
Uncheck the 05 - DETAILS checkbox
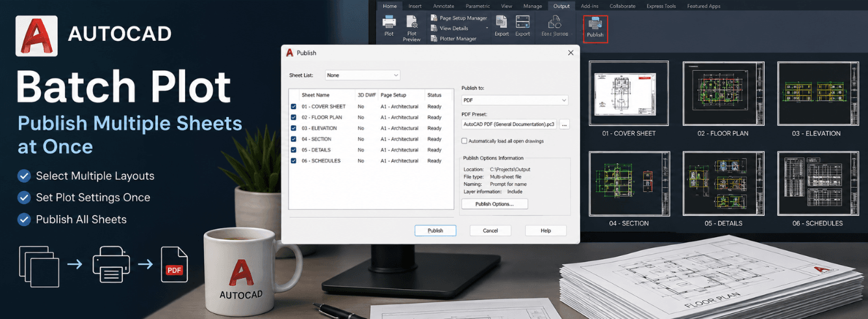[294, 150]
